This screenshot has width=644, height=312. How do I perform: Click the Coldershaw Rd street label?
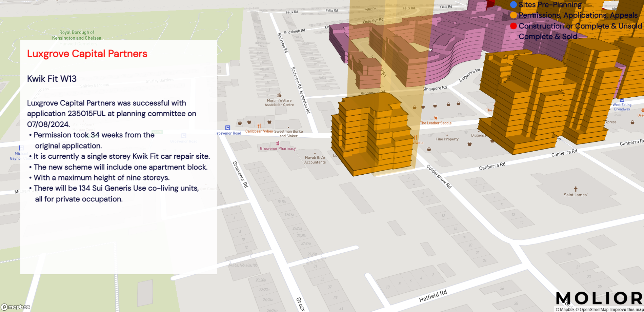pos(439,176)
